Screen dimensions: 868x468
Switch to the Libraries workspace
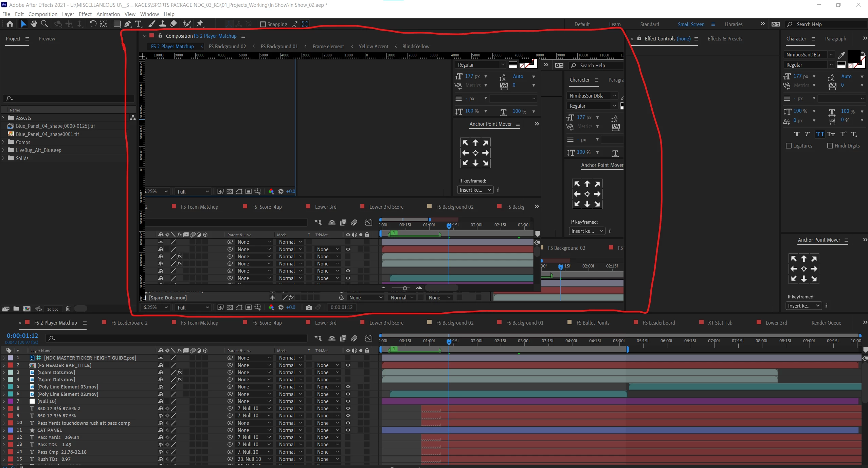tap(733, 24)
